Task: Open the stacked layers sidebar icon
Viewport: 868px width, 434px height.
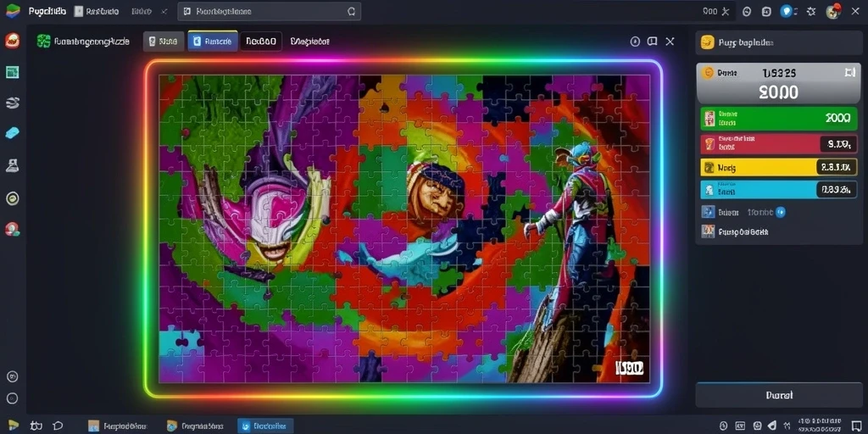Action: 12,103
